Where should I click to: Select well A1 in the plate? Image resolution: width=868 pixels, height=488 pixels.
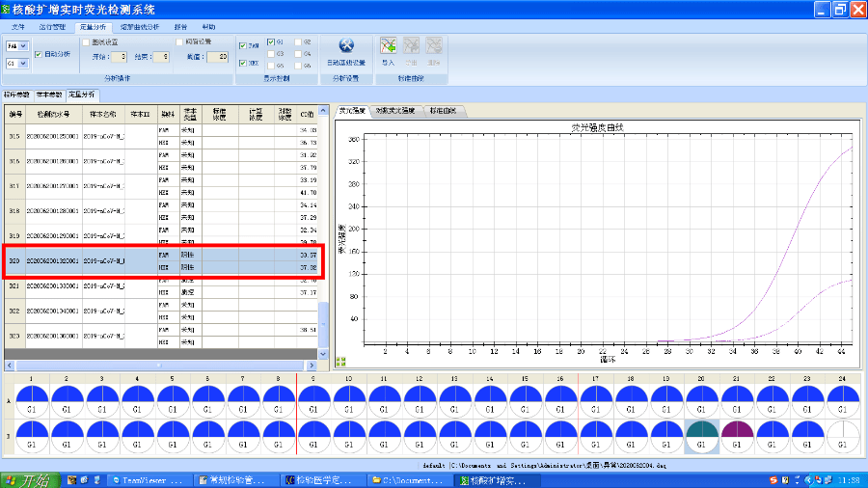pos(31,401)
